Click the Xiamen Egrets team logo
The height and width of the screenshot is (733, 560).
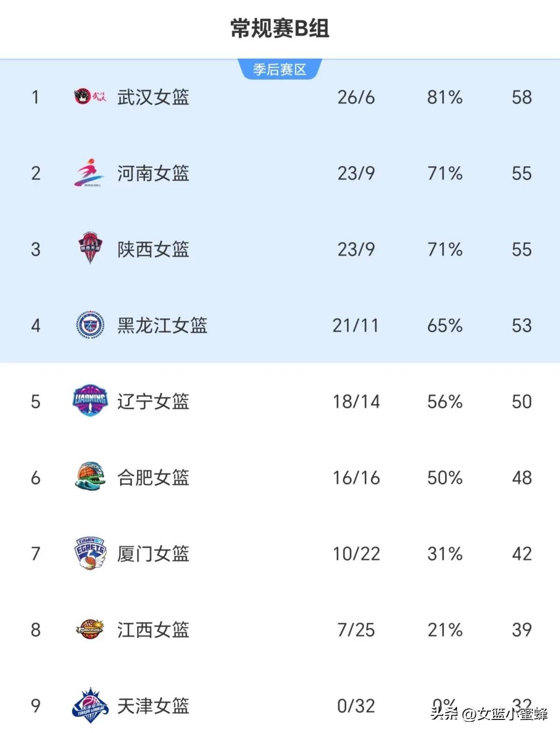[90, 553]
